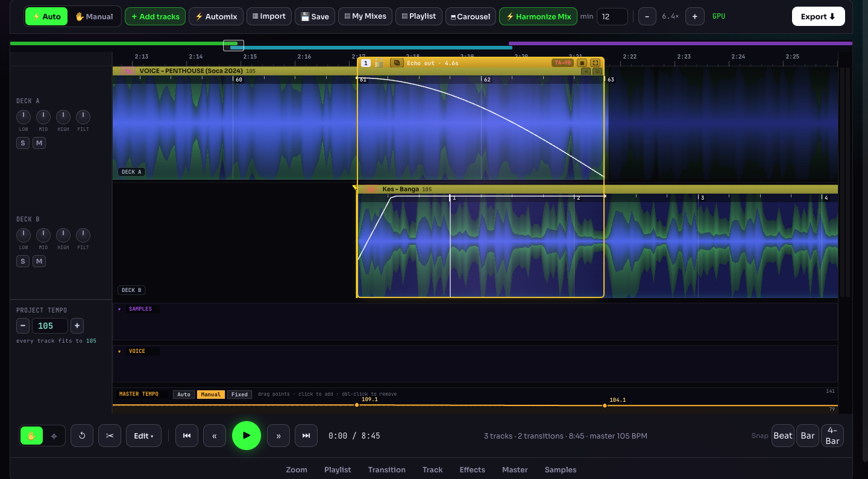Enable Beat snap
The height and width of the screenshot is (479, 868).
(783, 436)
